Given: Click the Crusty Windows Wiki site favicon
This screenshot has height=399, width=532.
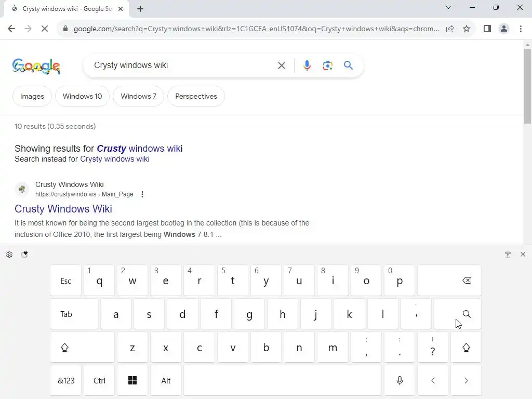Looking at the screenshot, I should pyautogui.click(x=22, y=189).
